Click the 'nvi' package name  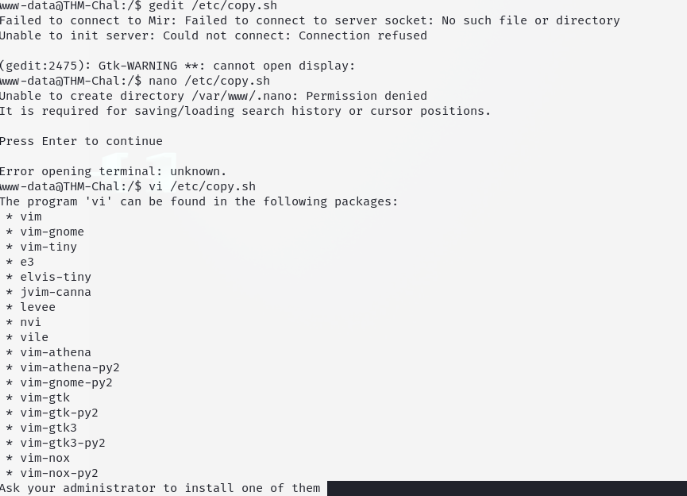pos(31,322)
